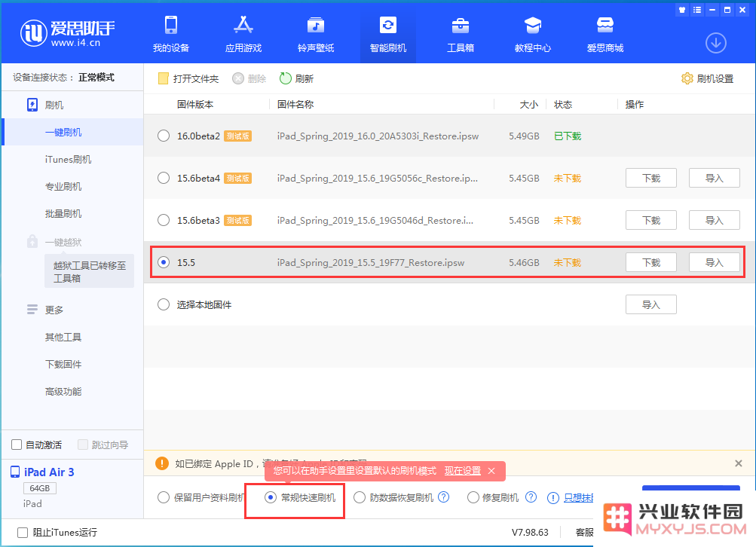Viewport: 756px width, 547px height.
Task: Select the 16.0beta2 firmware radio button
Action: click(x=164, y=136)
